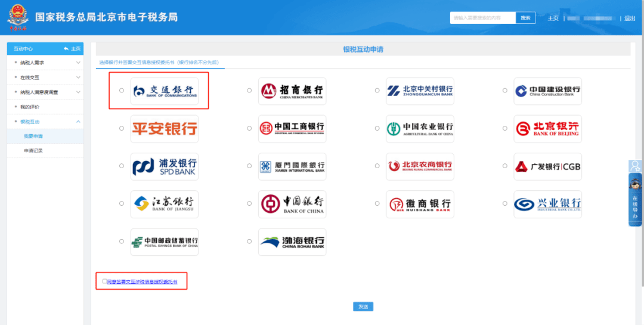Select the radio button for 中国工商银行
644x325 pixels.
(x=250, y=128)
